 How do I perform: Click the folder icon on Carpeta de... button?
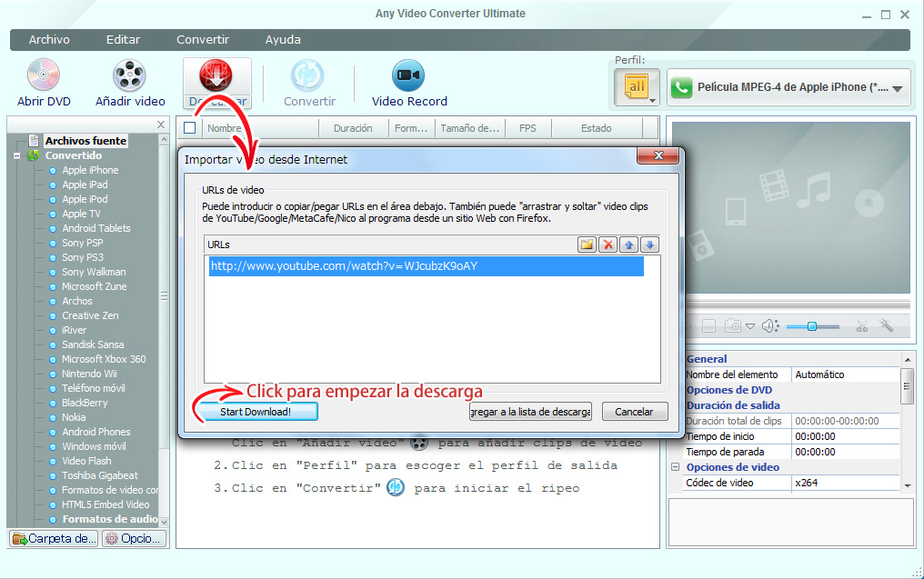[x=20, y=538]
